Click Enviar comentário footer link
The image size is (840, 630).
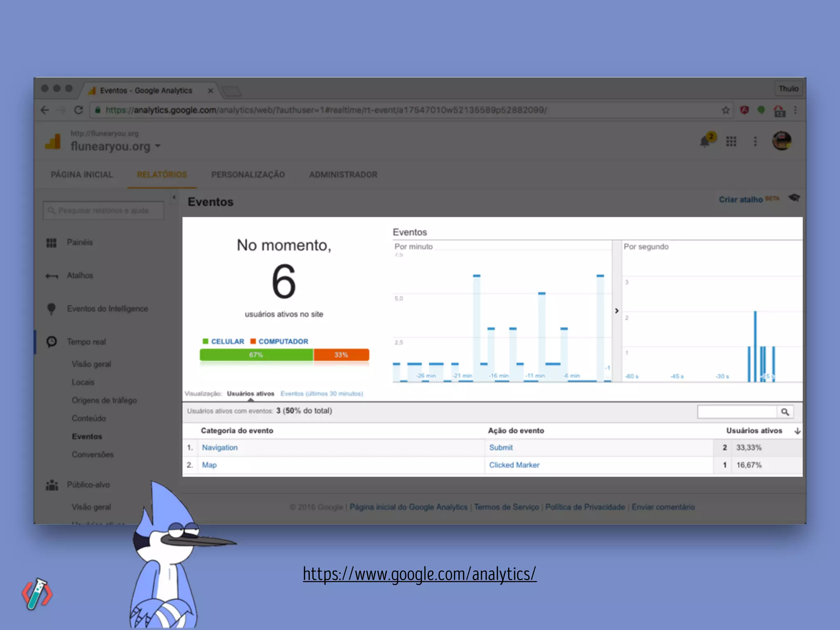pos(663,507)
